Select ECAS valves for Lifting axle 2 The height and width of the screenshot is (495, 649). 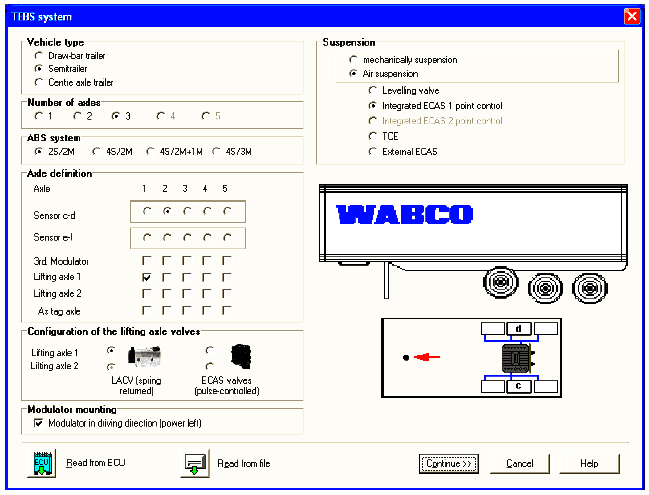click(x=209, y=366)
